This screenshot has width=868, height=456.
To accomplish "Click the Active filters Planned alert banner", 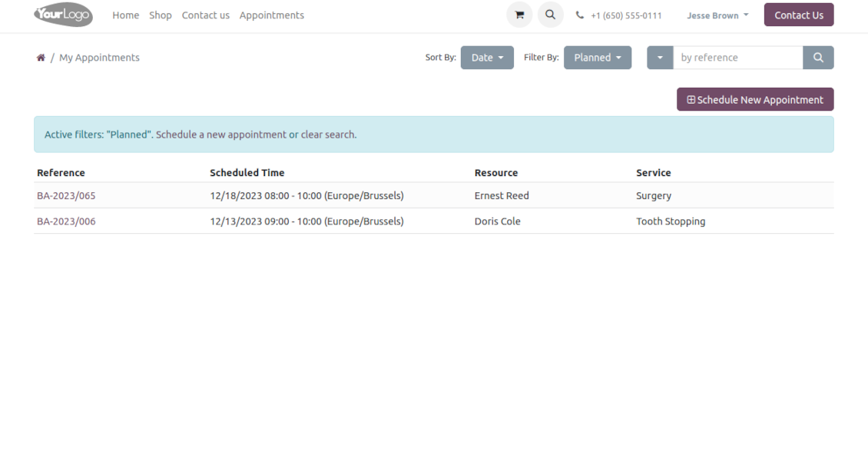I will pyautogui.click(x=433, y=135).
